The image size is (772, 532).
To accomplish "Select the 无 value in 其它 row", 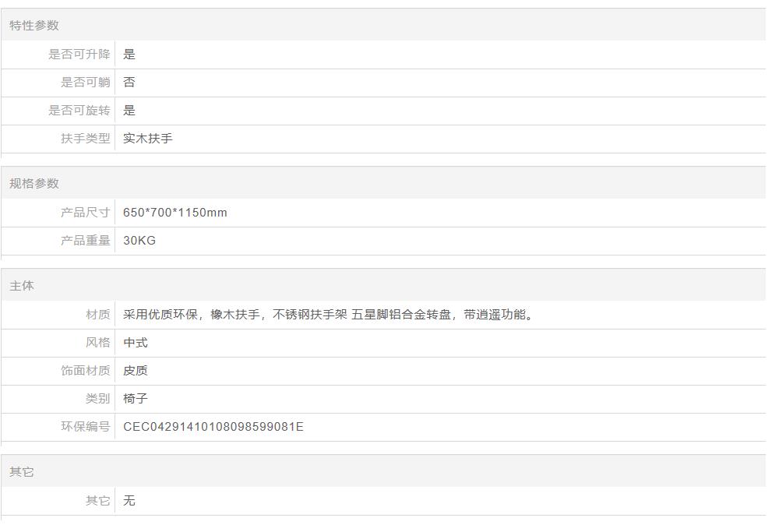I will pos(129,501).
